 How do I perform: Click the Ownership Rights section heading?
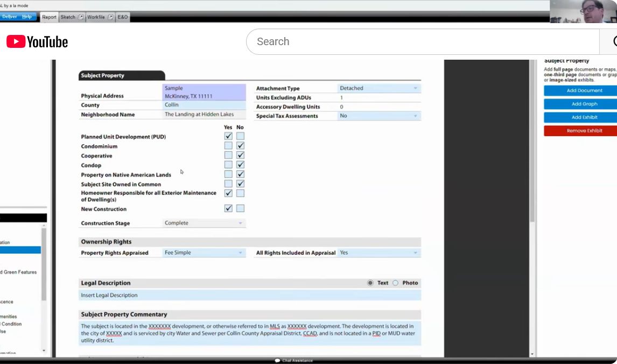[106, 242]
